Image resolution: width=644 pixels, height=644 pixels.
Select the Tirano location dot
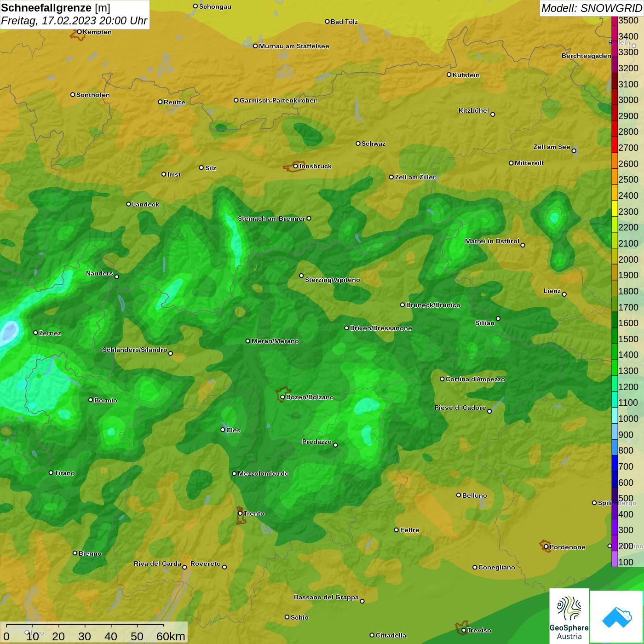pyautogui.click(x=51, y=472)
